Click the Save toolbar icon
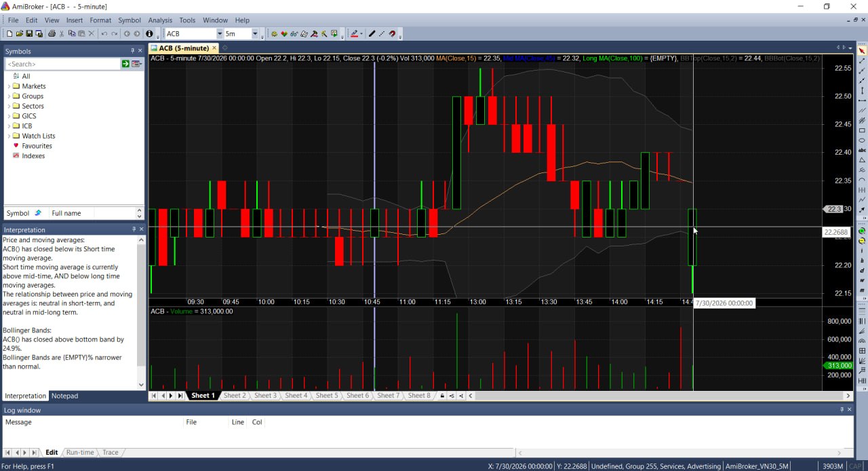The width and height of the screenshot is (868, 471). pos(29,33)
